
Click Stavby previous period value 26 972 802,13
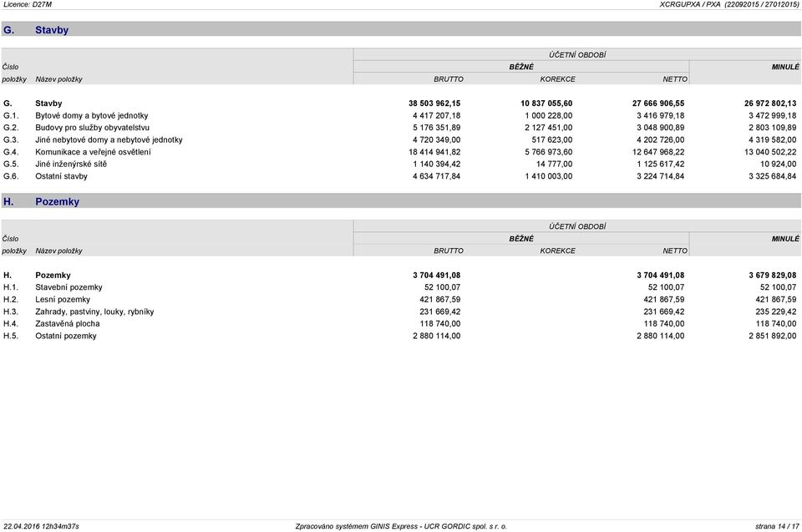tap(770, 104)
